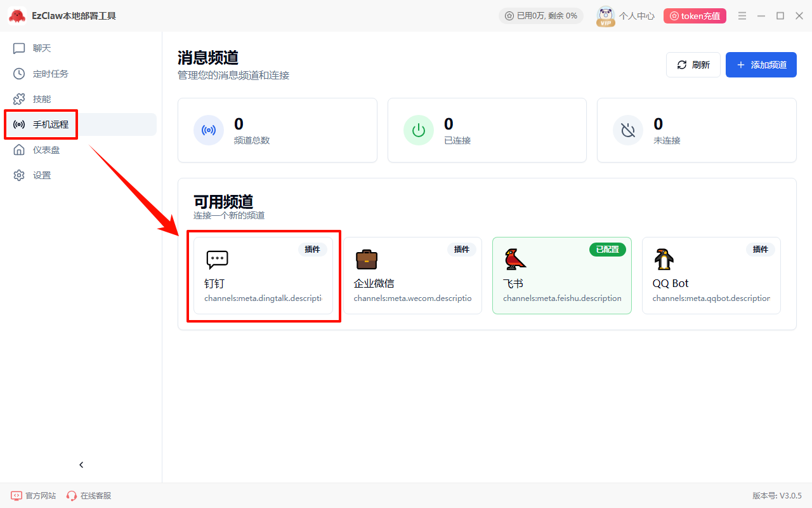Screen dimensions: 812x508
Task: Click the 企业微信 briefcase icon
Action: coord(367,259)
